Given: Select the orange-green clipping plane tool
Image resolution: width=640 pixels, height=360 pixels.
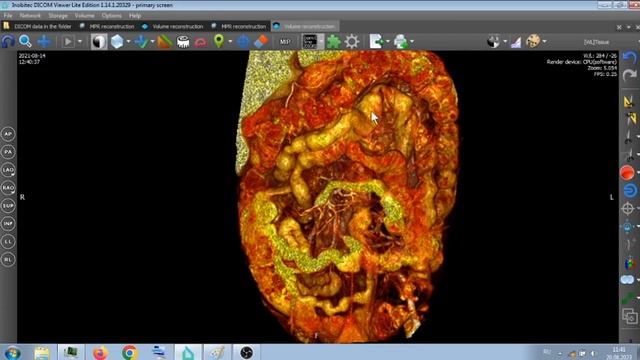Looking at the screenshot, I should pyautogui.click(x=164, y=42).
